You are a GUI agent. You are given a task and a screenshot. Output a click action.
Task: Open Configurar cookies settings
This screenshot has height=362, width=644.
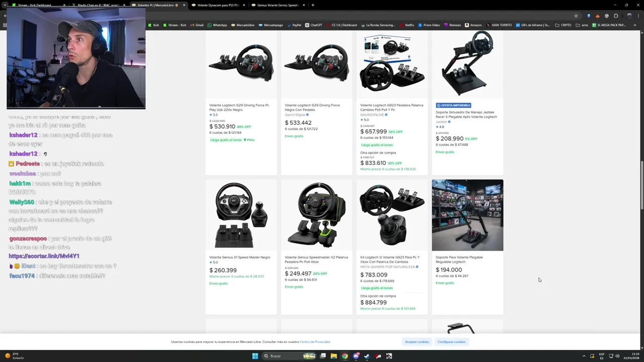[452, 341]
